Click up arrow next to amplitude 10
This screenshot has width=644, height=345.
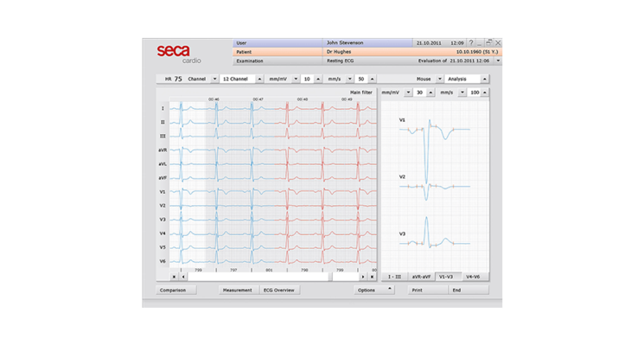[x=318, y=79]
